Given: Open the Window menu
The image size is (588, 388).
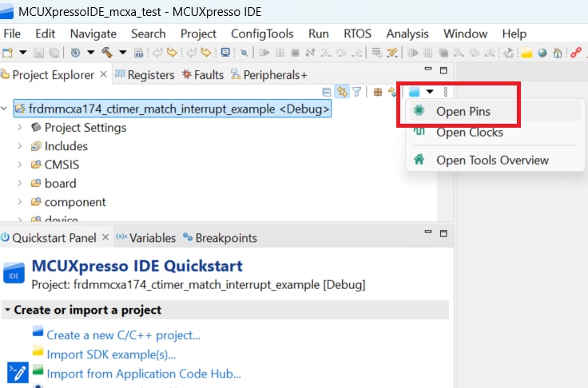Looking at the screenshot, I should 466,34.
